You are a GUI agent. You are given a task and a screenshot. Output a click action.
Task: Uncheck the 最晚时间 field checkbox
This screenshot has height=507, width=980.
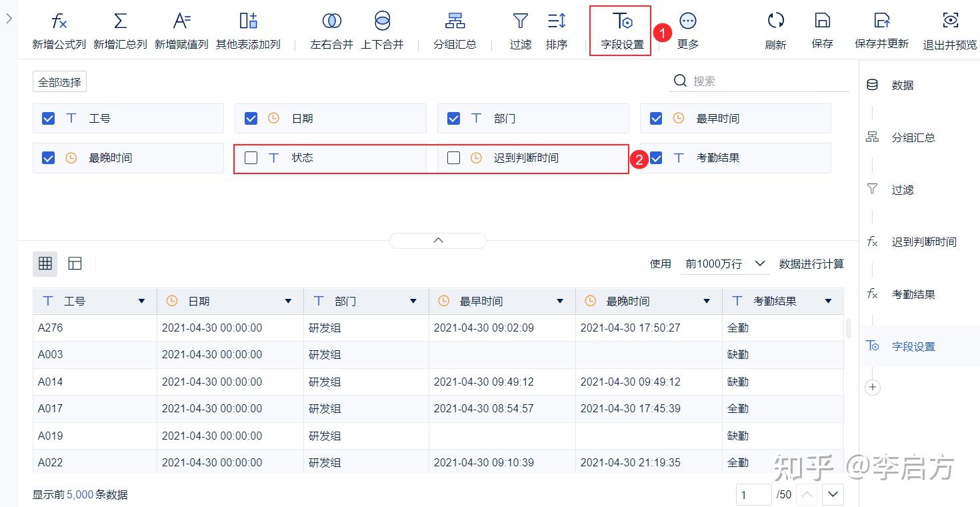(x=48, y=158)
